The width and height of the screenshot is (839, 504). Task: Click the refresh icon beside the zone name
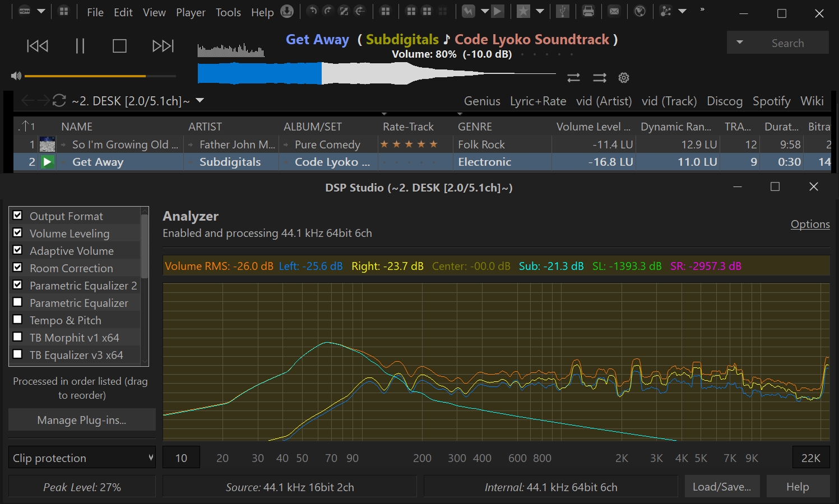click(59, 101)
